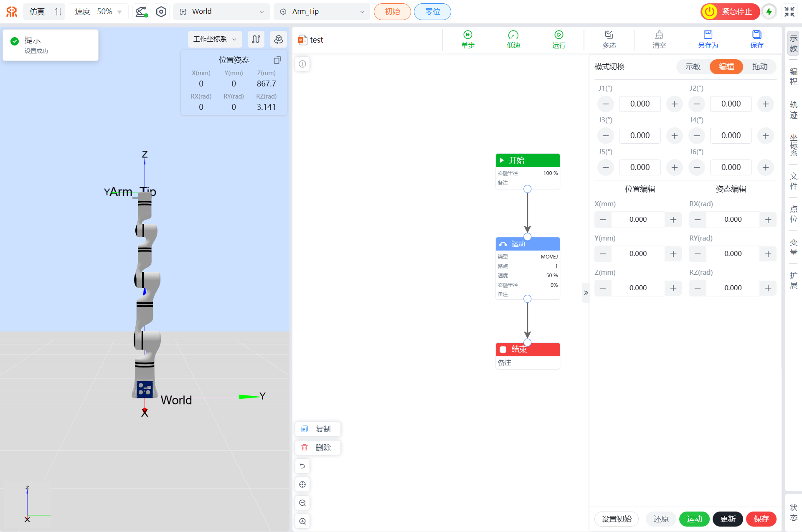This screenshot has width=802, height=532.
Task: Increase the J1 joint angle with plus
Action: tap(674, 104)
